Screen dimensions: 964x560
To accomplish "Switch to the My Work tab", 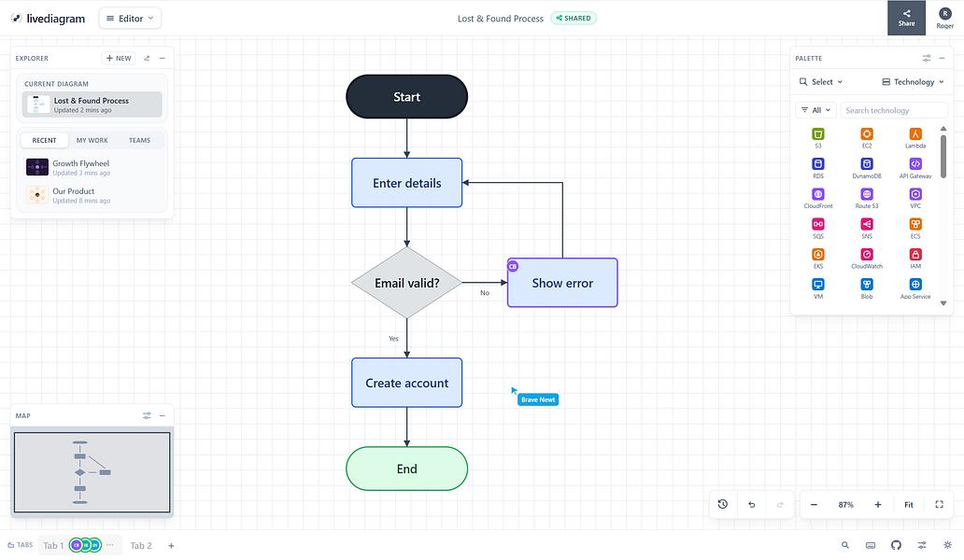I will 92,140.
